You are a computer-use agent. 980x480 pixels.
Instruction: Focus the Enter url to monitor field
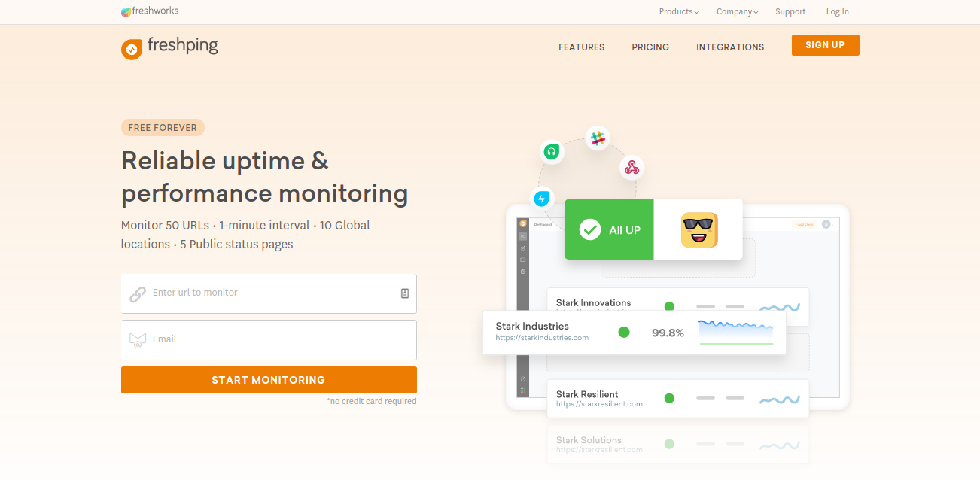click(269, 293)
